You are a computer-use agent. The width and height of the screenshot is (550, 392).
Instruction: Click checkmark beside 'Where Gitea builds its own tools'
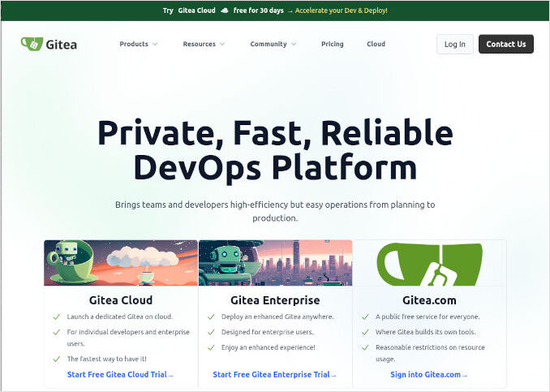click(365, 332)
